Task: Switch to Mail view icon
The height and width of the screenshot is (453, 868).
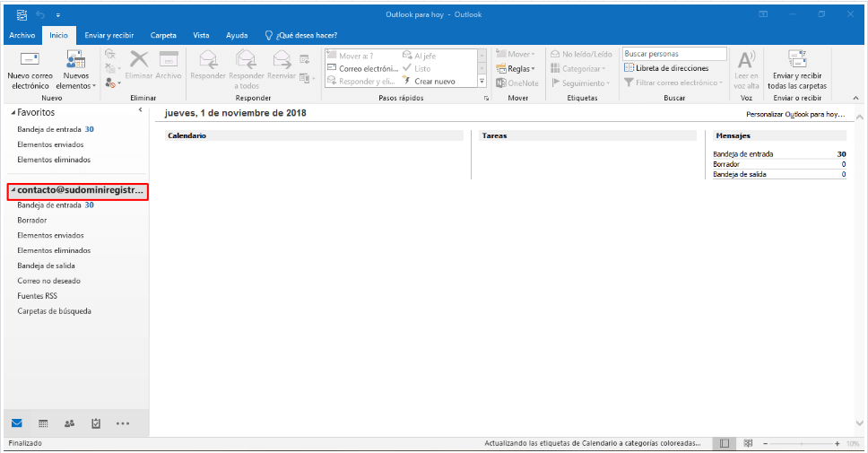Action: (17, 423)
